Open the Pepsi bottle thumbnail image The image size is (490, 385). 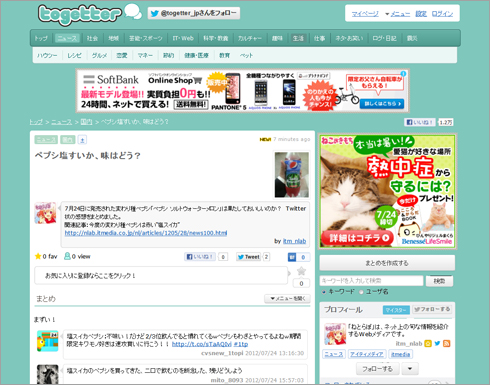292,175
